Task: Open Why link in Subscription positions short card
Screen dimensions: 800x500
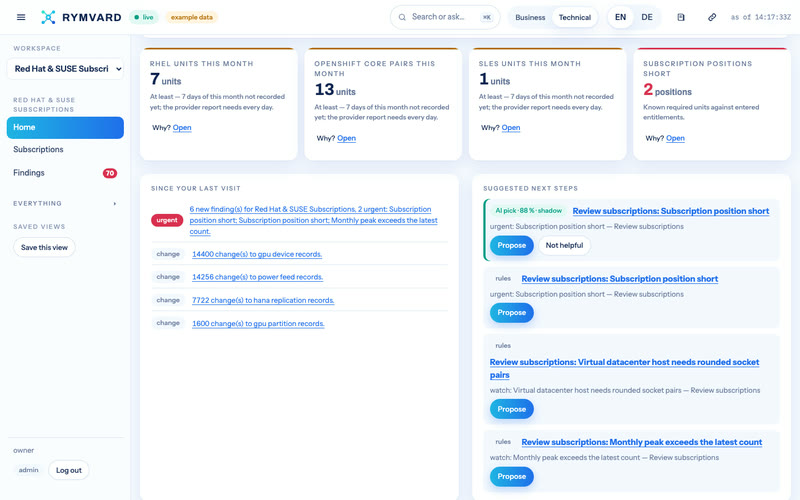Action: (x=675, y=138)
